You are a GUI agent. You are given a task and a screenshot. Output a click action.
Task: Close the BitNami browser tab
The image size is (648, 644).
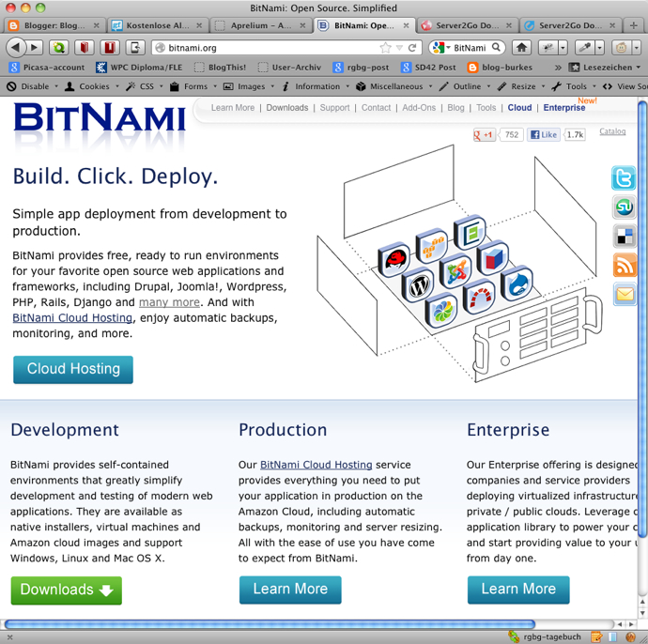click(407, 25)
